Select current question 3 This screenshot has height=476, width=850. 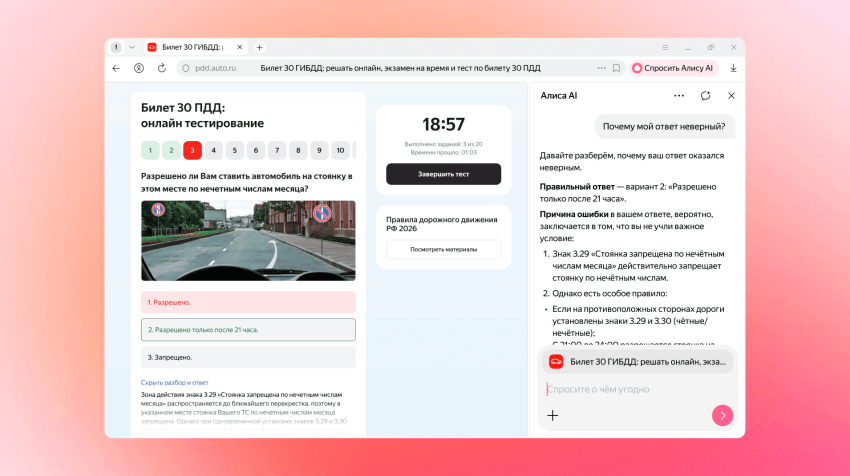(192, 151)
